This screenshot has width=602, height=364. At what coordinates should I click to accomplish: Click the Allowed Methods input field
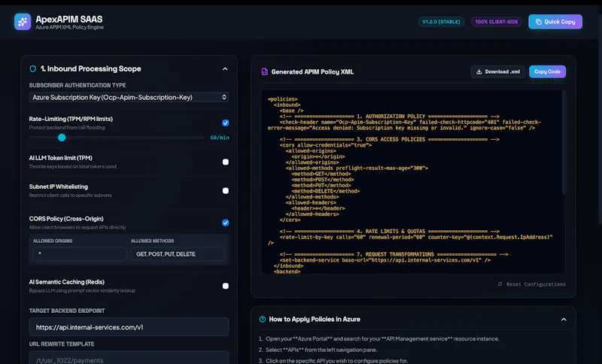tap(178, 254)
